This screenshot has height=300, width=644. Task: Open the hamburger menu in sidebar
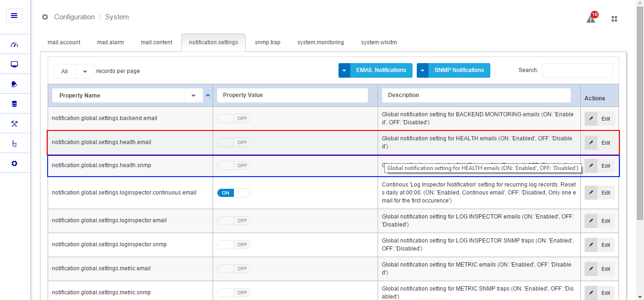click(x=14, y=16)
